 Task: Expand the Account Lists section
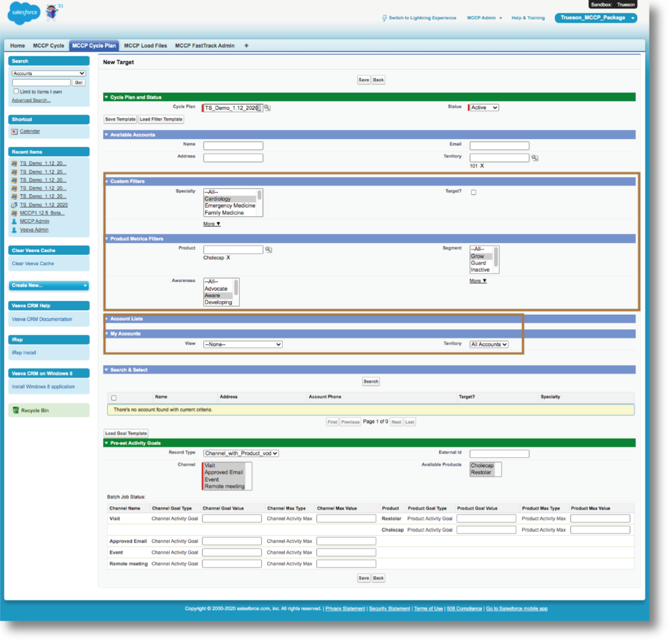coord(106,319)
